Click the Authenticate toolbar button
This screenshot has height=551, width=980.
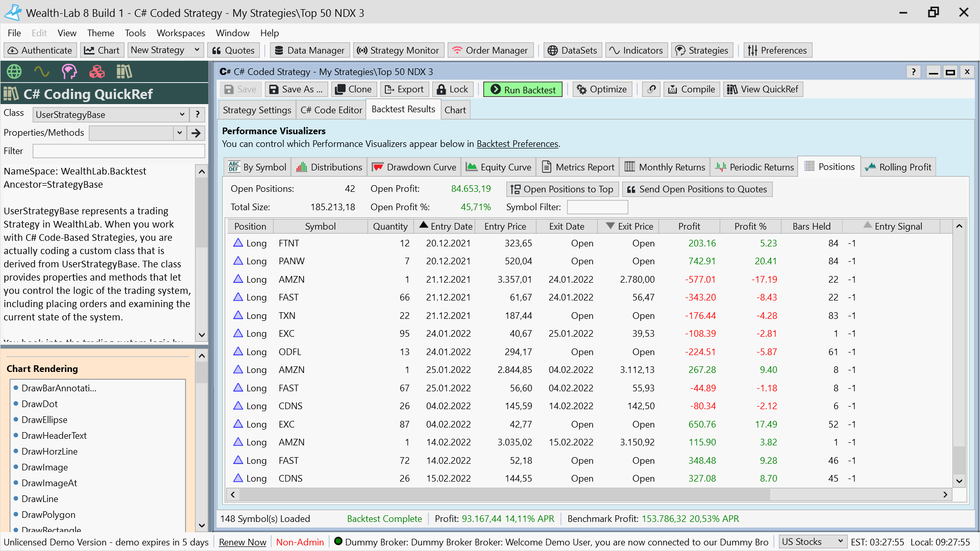pyautogui.click(x=40, y=51)
